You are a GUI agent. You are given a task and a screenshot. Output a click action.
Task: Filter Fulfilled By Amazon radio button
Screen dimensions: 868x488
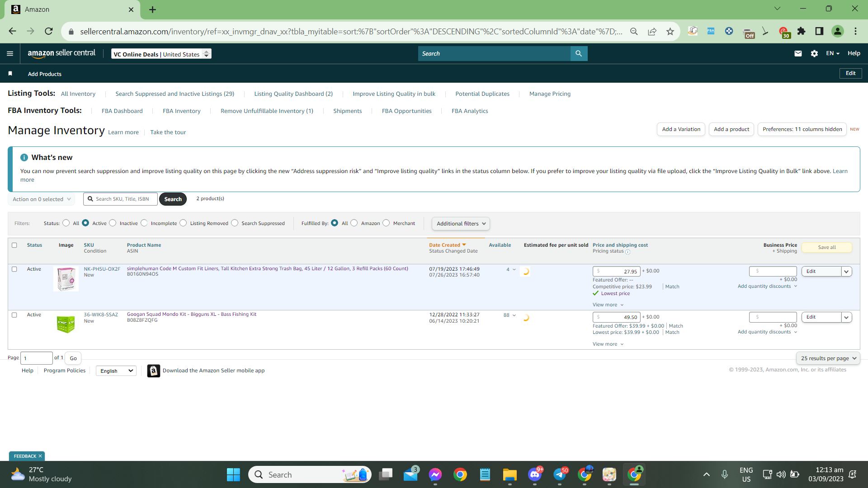pos(354,223)
